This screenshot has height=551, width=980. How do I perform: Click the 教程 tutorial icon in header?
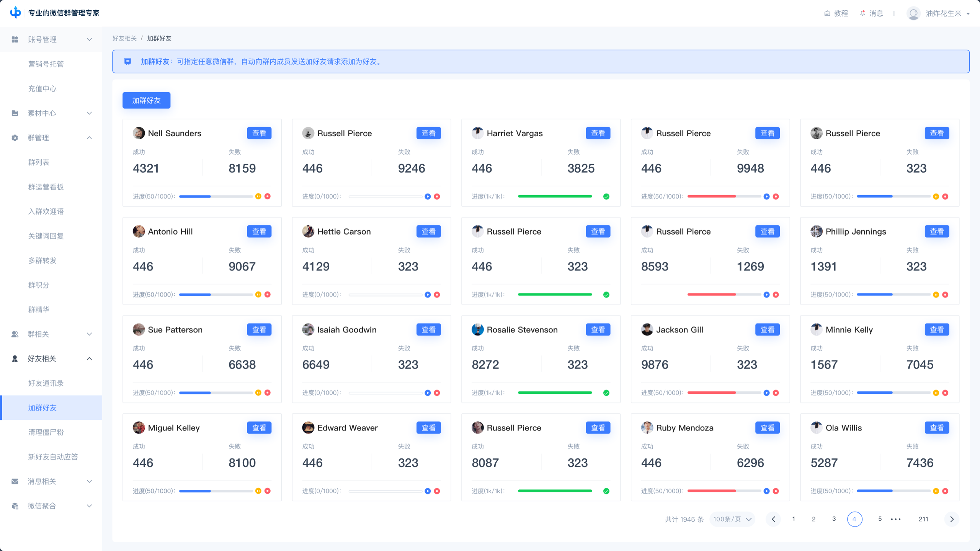tap(827, 13)
